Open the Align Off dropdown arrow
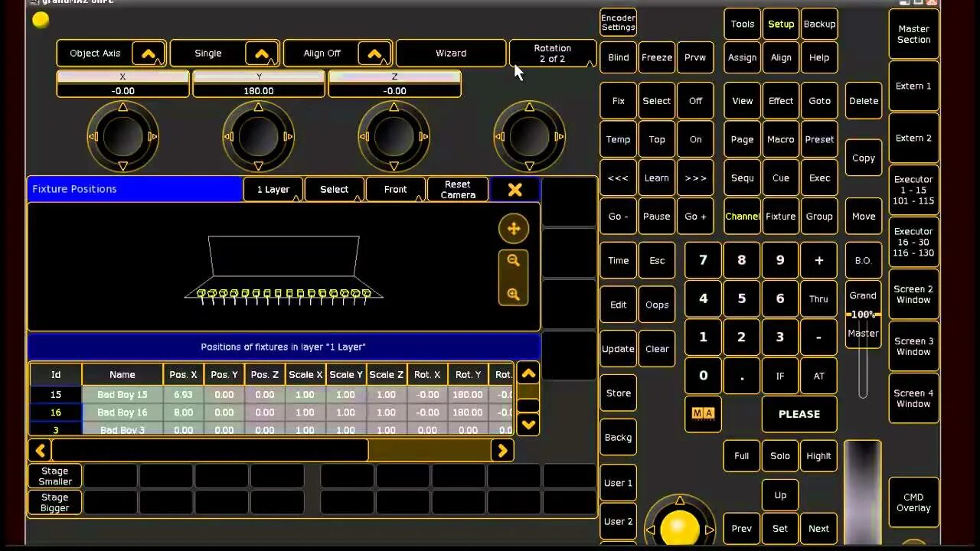This screenshot has height=551, width=980. coord(374,54)
